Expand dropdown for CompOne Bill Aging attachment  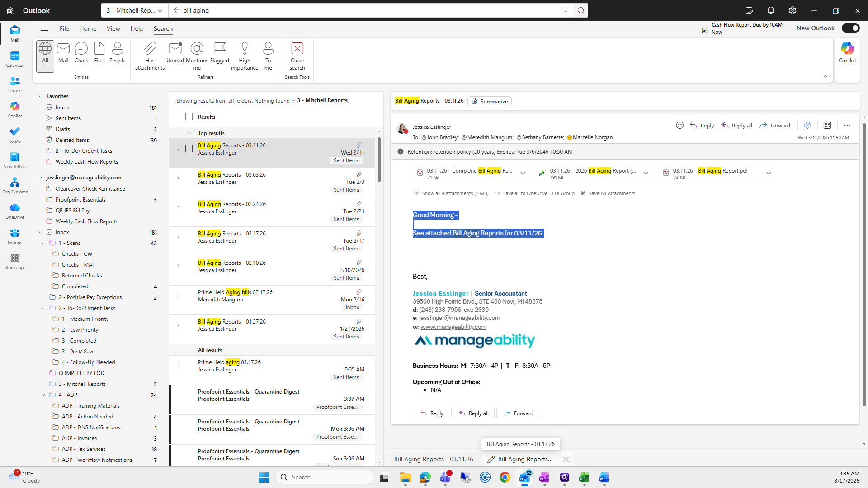pos(523,173)
